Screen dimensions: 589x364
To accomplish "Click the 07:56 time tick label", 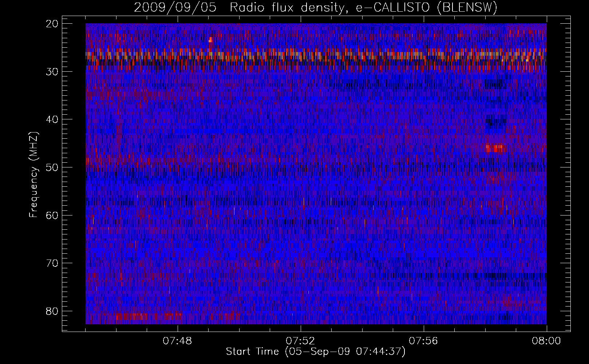I will click(x=423, y=341).
